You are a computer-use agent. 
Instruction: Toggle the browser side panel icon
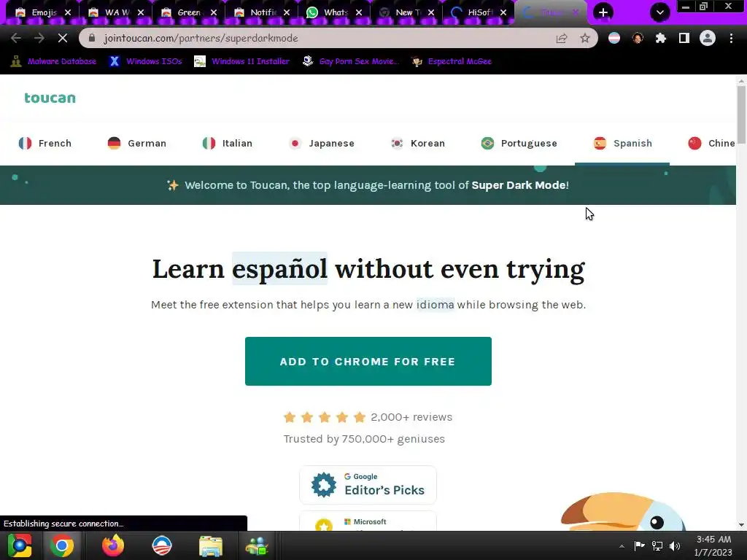(x=684, y=38)
